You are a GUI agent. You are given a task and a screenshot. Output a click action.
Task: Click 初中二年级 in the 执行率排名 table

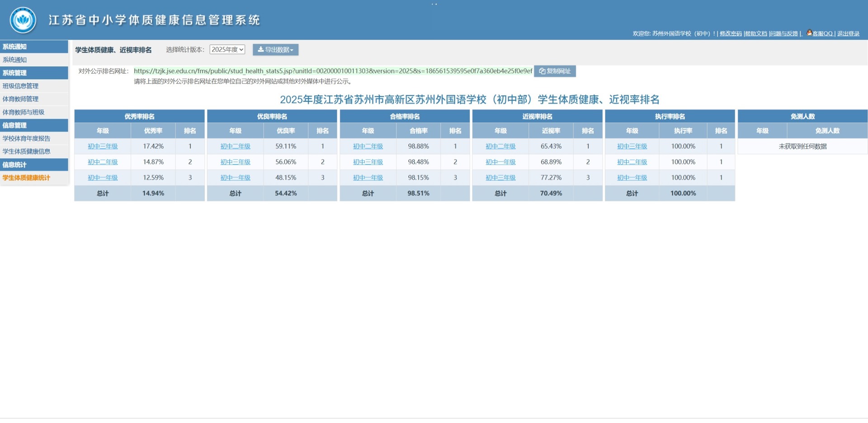(x=632, y=162)
